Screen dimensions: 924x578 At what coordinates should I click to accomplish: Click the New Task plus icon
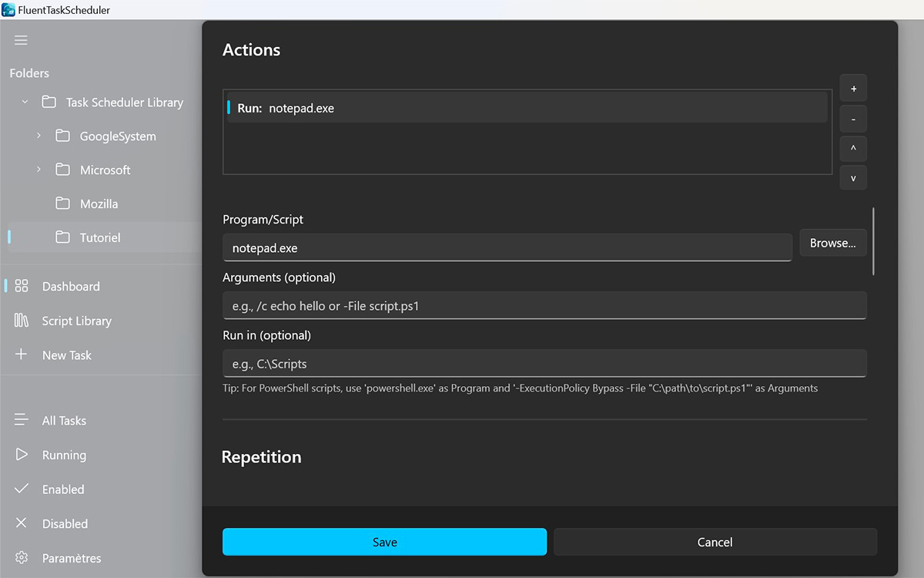(x=21, y=355)
